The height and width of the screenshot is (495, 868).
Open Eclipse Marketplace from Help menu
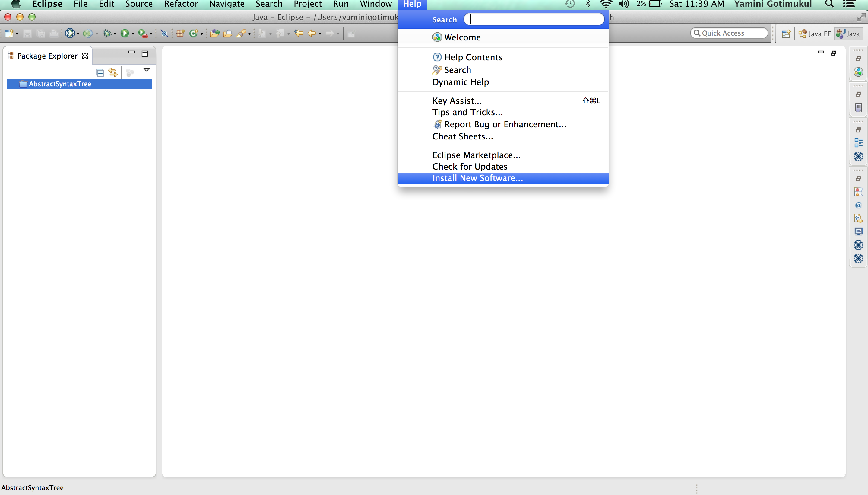click(477, 155)
